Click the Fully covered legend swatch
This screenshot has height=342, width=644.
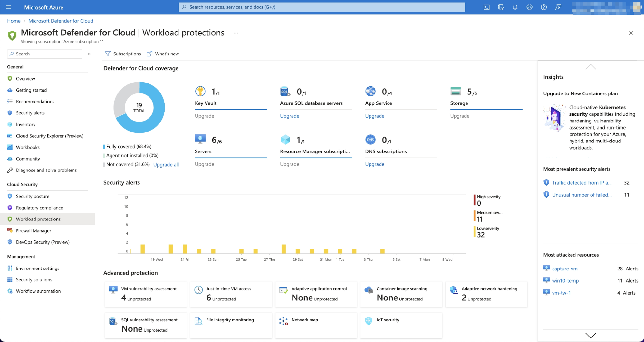pos(104,147)
